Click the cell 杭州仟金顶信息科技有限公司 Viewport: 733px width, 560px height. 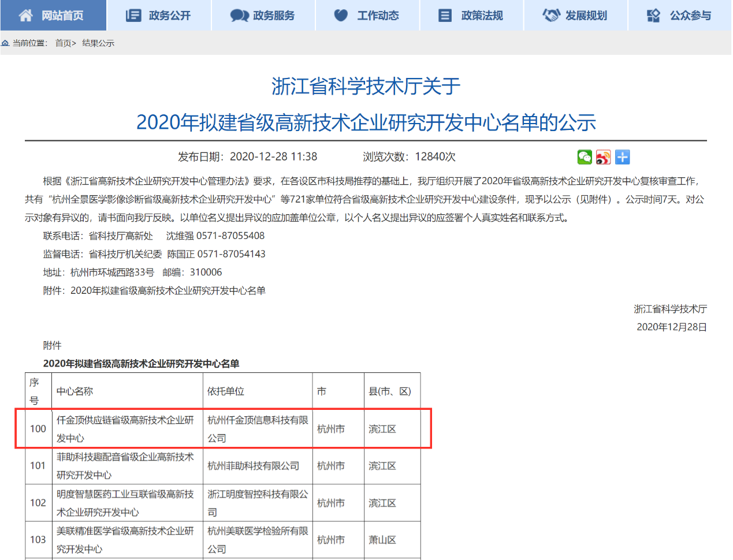pyautogui.click(x=258, y=429)
